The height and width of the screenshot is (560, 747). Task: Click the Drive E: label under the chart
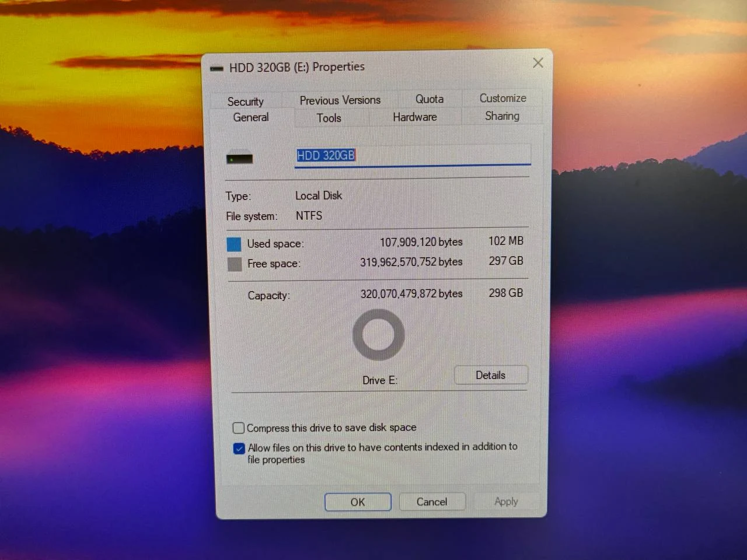[x=380, y=380]
